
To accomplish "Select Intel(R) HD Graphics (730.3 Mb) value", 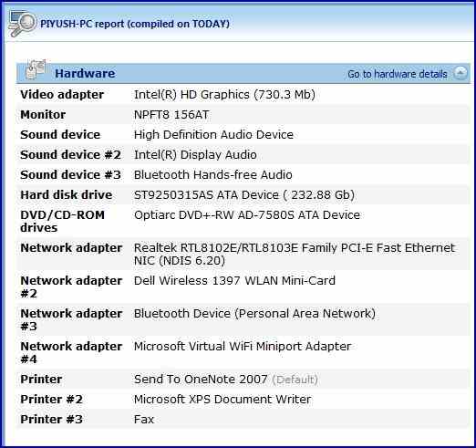I will (x=224, y=95).
